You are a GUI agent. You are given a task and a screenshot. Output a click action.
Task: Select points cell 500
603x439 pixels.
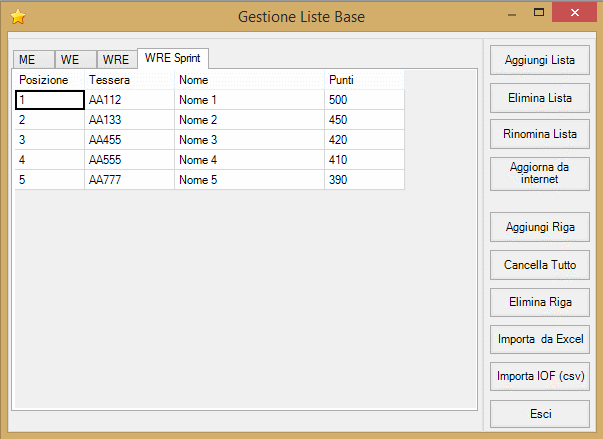point(364,100)
